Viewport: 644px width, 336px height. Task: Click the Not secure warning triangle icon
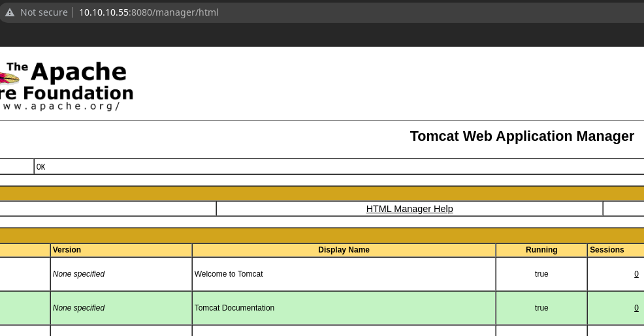[x=10, y=12]
